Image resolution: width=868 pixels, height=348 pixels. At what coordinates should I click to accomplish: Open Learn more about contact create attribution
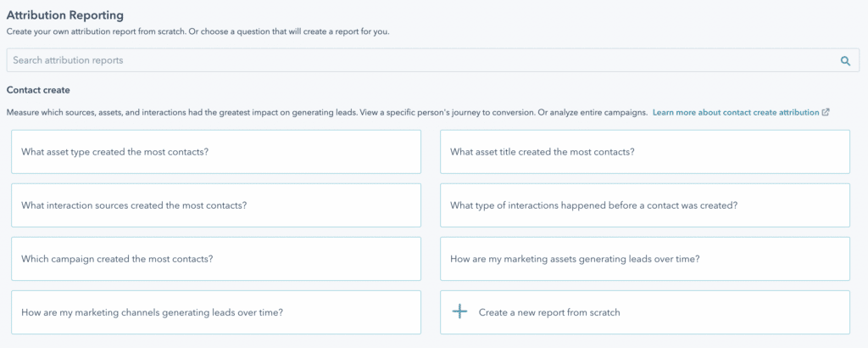(x=736, y=112)
